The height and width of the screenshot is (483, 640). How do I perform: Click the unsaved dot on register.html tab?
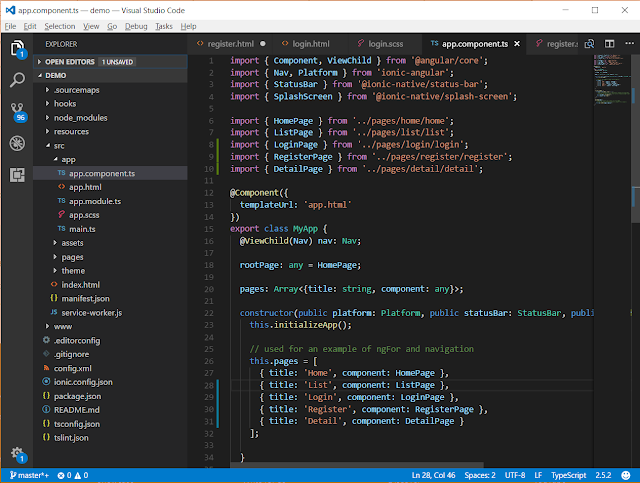[x=263, y=44]
